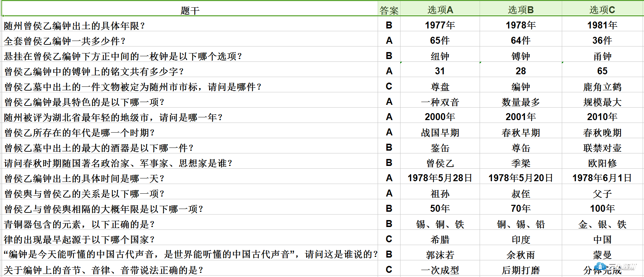Click the 战国早期 cell
The image size is (644, 277).
(440, 133)
